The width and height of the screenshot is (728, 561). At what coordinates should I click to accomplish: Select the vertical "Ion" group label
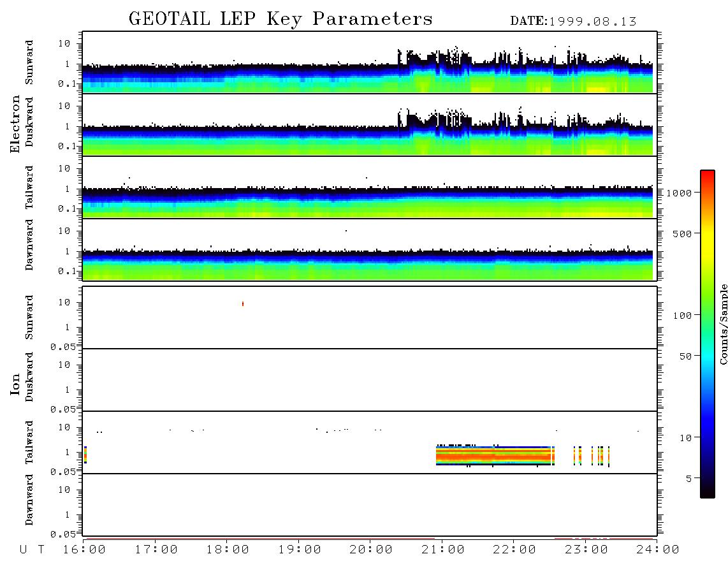click(x=15, y=384)
